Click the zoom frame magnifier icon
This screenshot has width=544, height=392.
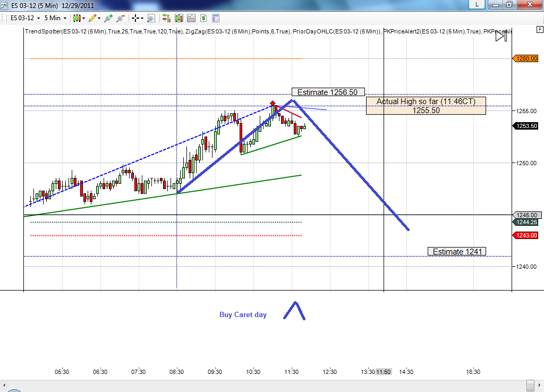point(151,18)
